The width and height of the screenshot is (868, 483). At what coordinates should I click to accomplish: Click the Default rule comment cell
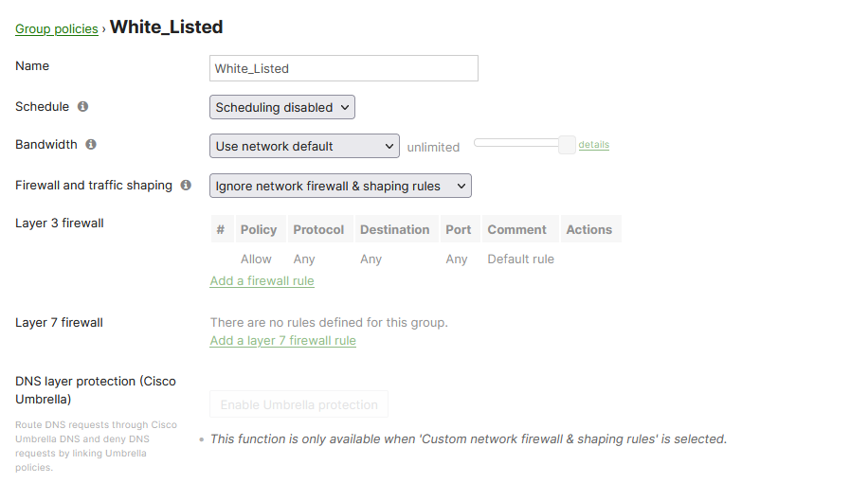pos(520,259)
